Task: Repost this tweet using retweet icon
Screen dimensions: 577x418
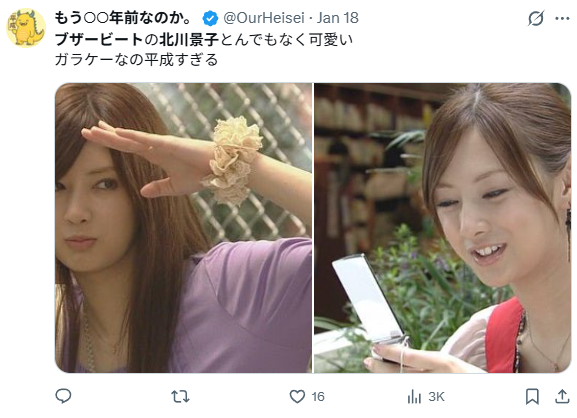Action: (180, 396)
